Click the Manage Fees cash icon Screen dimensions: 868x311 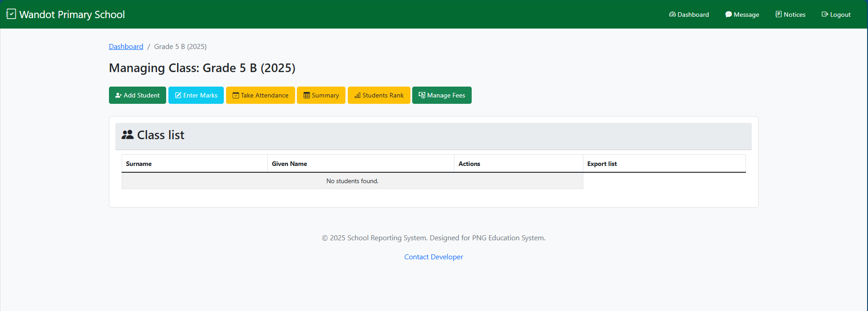(x=422, y=95)
